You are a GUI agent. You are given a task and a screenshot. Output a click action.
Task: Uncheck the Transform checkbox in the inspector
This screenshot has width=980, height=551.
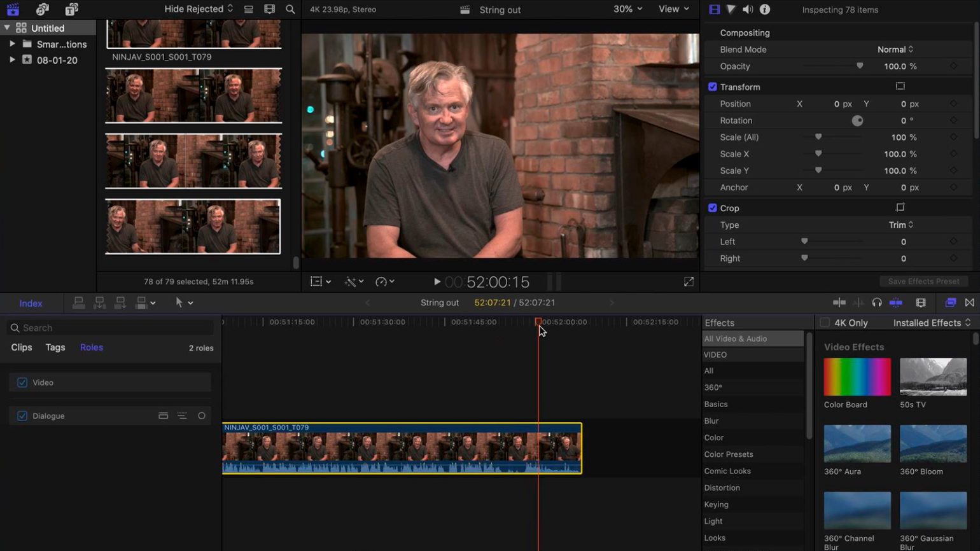(x=713, y=87)
